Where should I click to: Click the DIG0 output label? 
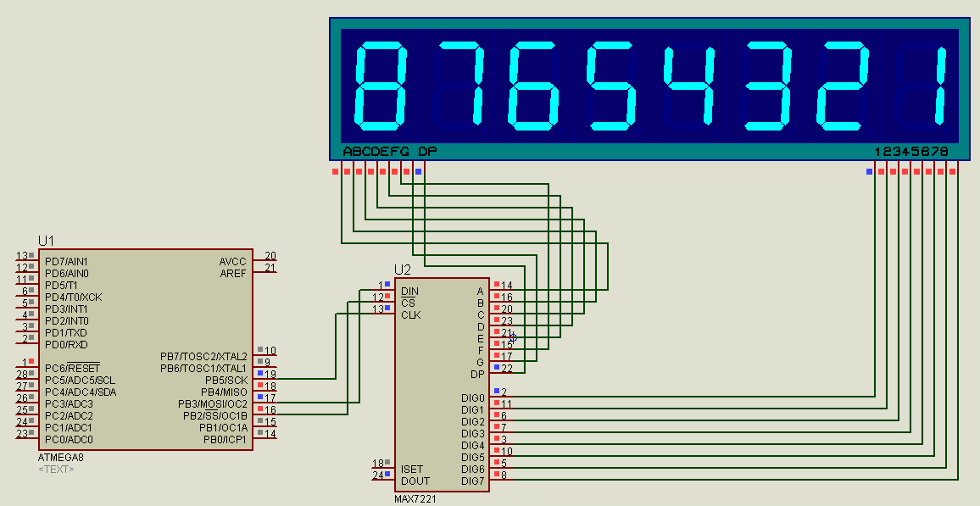click(x=472, y=398)
